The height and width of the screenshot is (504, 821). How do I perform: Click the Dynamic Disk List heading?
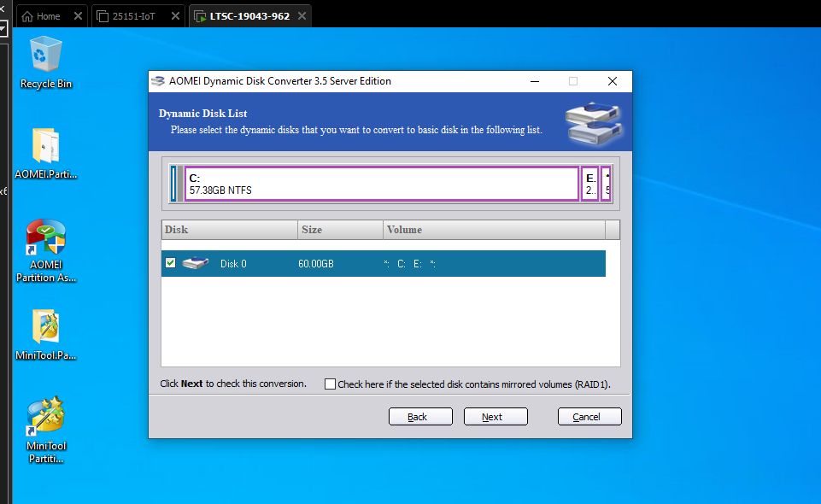tap(202, 114)
